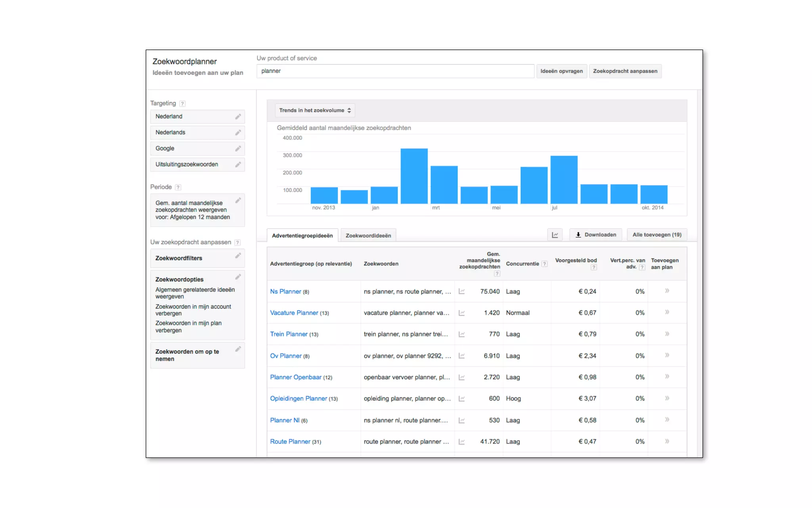The height and width of the screenshot is (508, 812).
Task: Add Route Planner to plan via arrows
Action: 667,441
